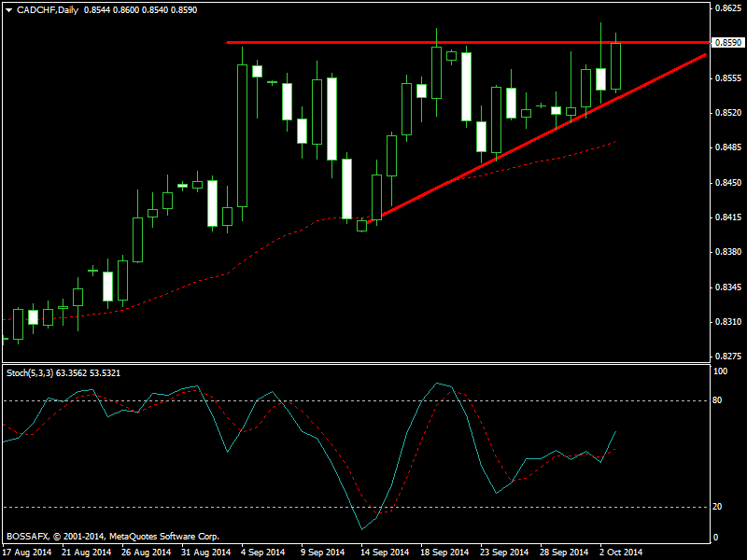
Task: Click the 0.8275 price scale label
Action: tap(728, 357)
